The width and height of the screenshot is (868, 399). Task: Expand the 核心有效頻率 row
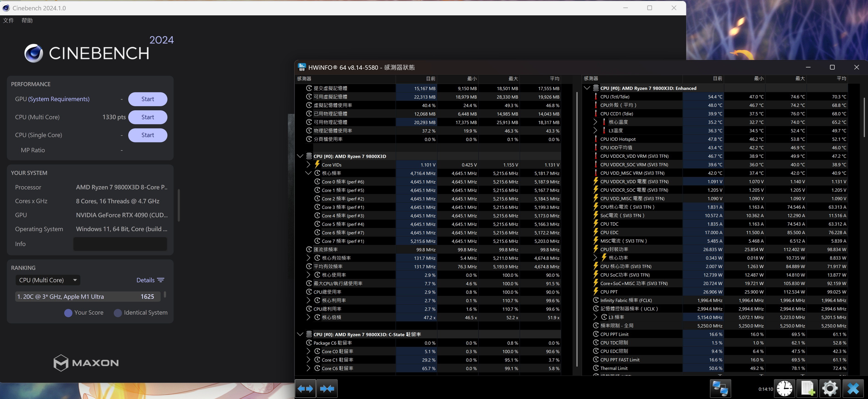pos(308,258)
